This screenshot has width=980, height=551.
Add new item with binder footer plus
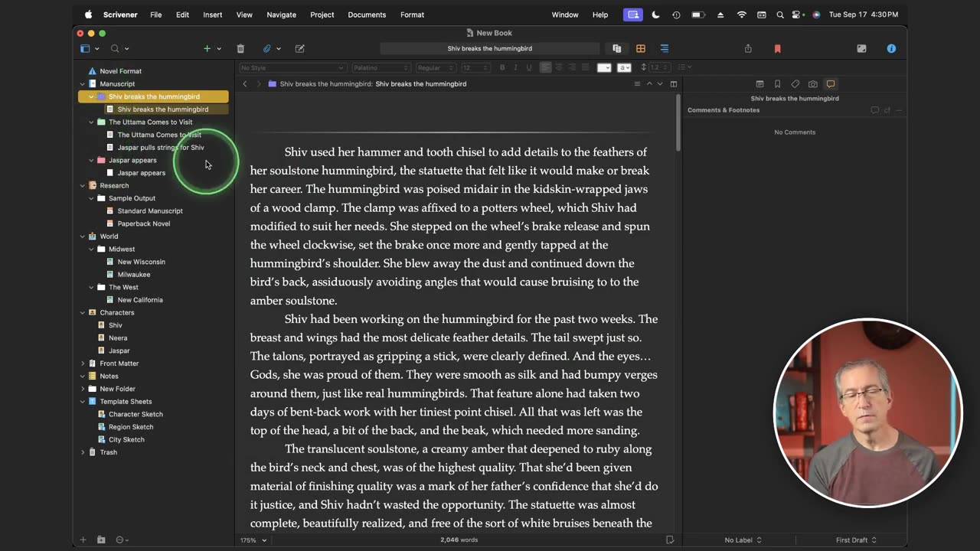click(83, 540)
